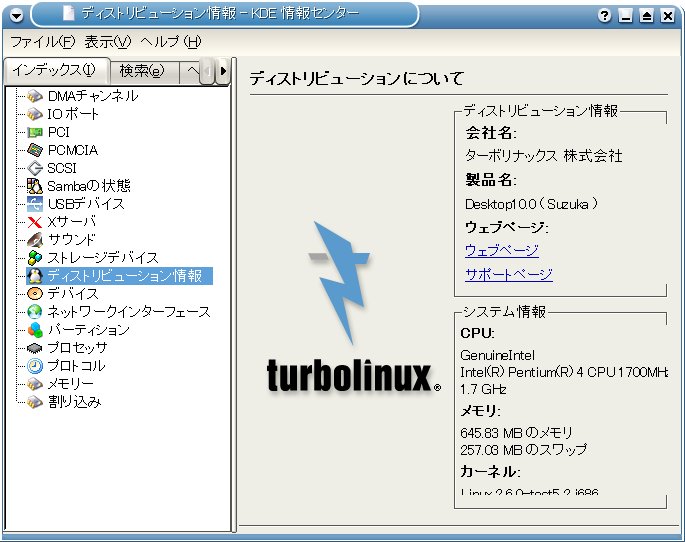Click the ディストリビューションについて heading
Image resolution: width=685 pixels, height=542 pixels.
[x=356, y=79]
